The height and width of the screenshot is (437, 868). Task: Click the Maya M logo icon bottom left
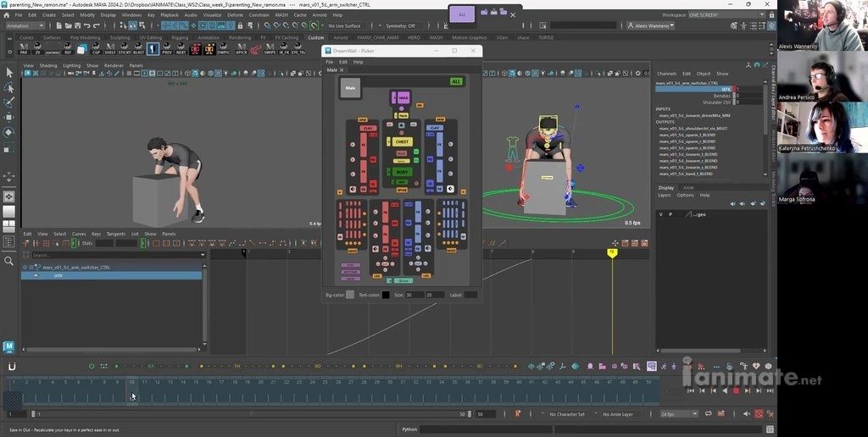(x=8, y=347)
